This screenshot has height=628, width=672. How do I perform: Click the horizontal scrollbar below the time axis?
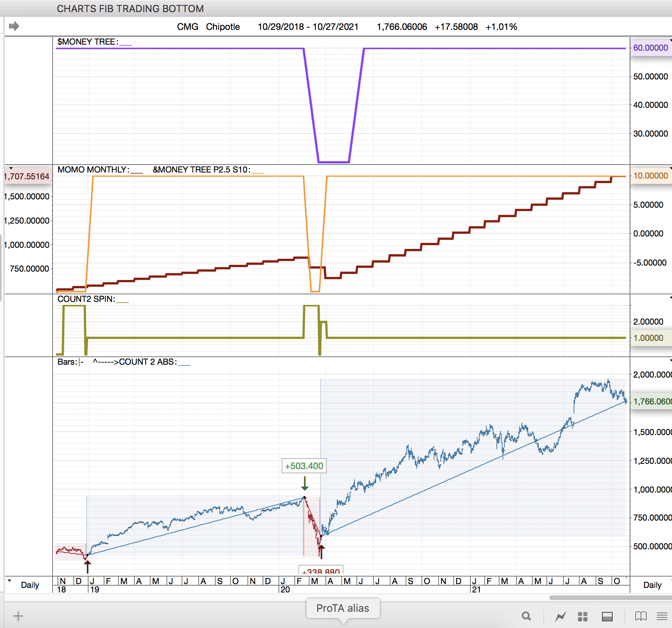click(x=610, y=598)
